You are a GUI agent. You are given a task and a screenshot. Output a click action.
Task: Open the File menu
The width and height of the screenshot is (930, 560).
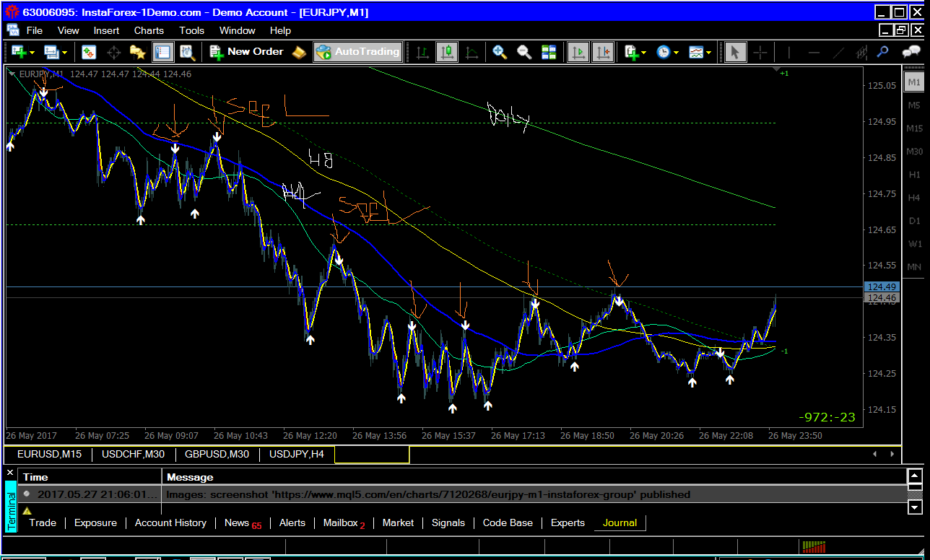[x=35, y=30]
